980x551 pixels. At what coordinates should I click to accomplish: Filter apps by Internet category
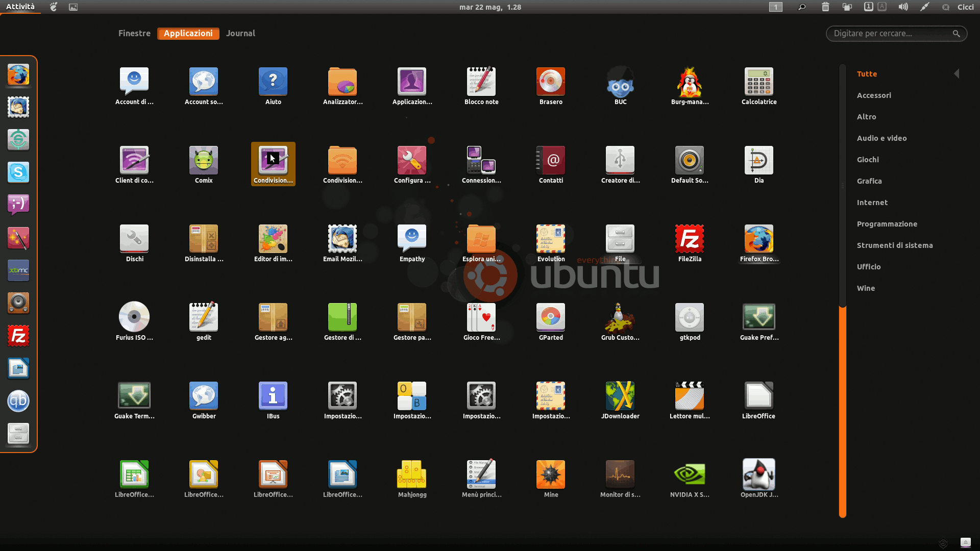click(872, 203)
